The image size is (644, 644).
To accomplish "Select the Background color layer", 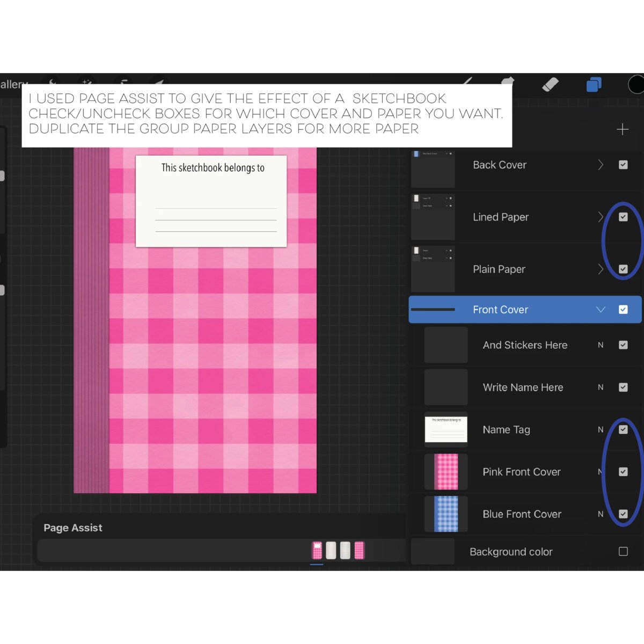I will [x=510, y=552].
